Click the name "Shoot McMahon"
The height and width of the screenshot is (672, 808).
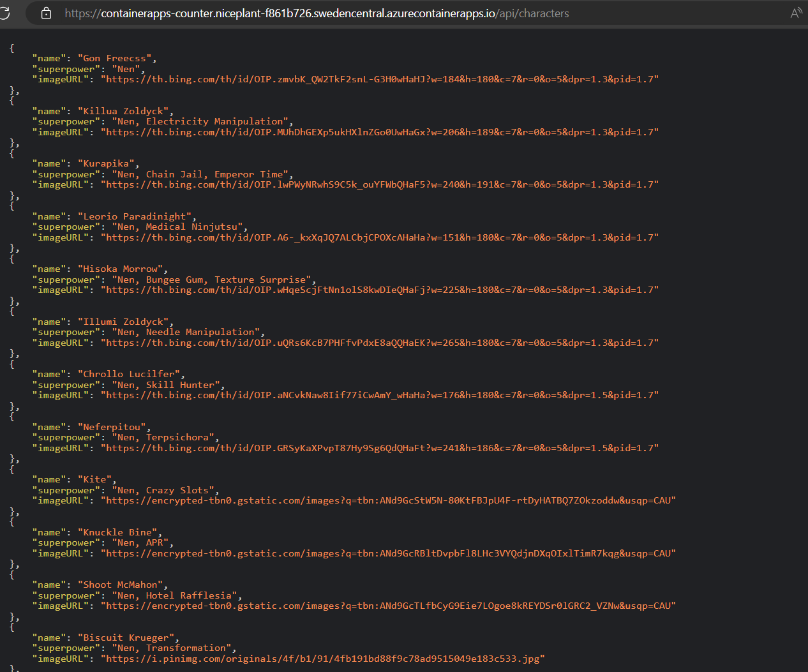121,585
